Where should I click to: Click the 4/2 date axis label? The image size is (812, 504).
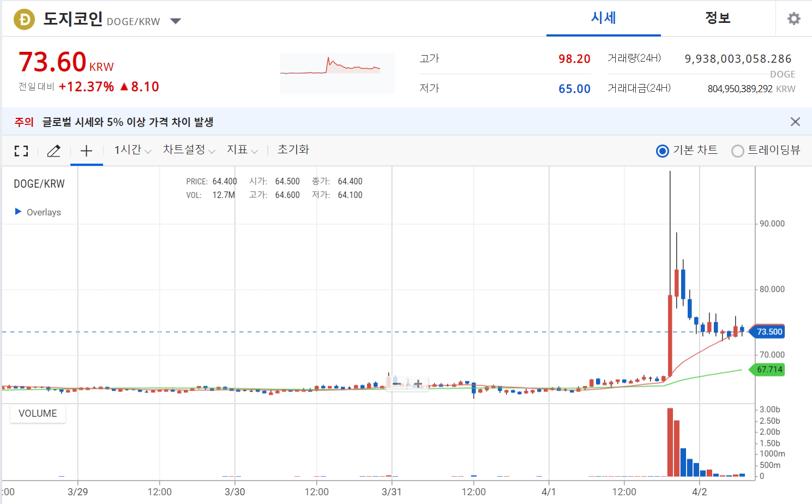tap(699, 492)
